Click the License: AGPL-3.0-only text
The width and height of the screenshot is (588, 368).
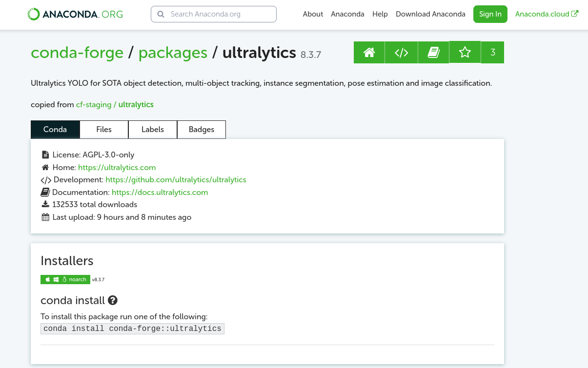click(93, 155)
